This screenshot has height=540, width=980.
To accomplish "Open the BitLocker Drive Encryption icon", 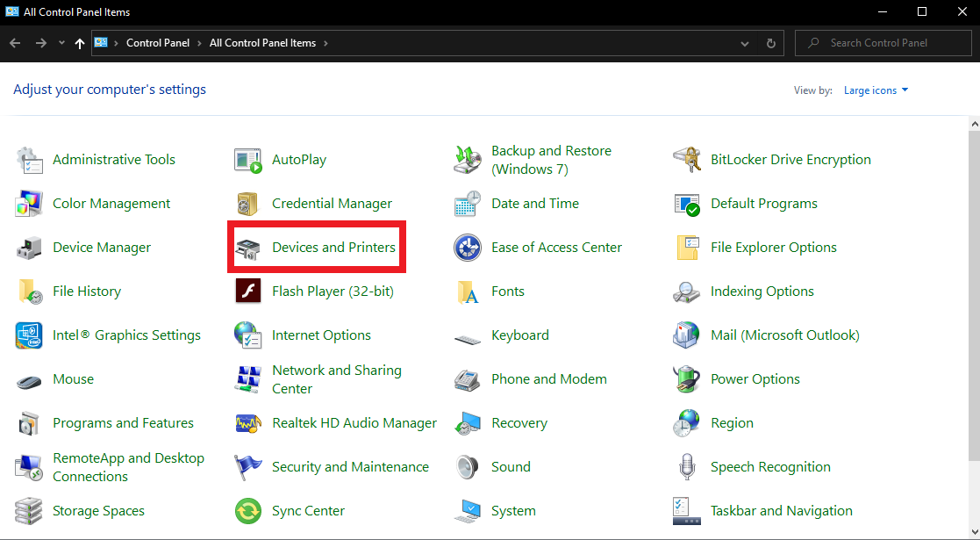I will [x=687, y=160].
